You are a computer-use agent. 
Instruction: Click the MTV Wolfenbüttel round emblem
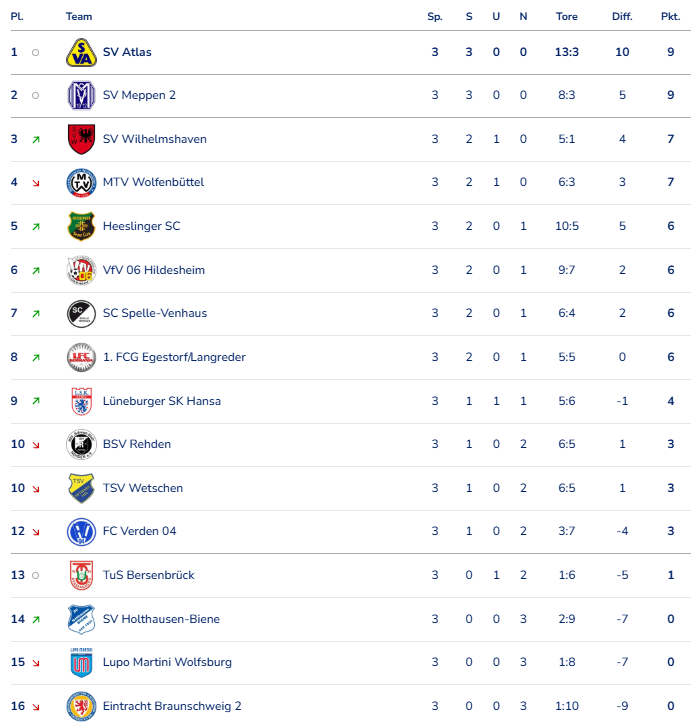click(81, 182)
